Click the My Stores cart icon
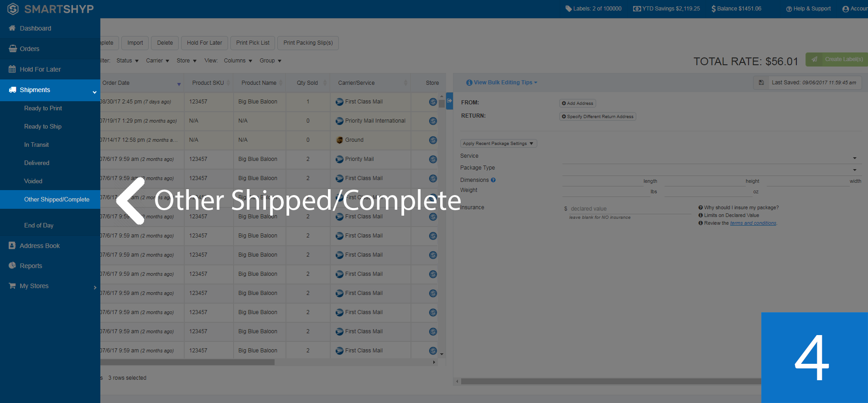The height and width of the screenshot is (403, 868). (12, 286)
